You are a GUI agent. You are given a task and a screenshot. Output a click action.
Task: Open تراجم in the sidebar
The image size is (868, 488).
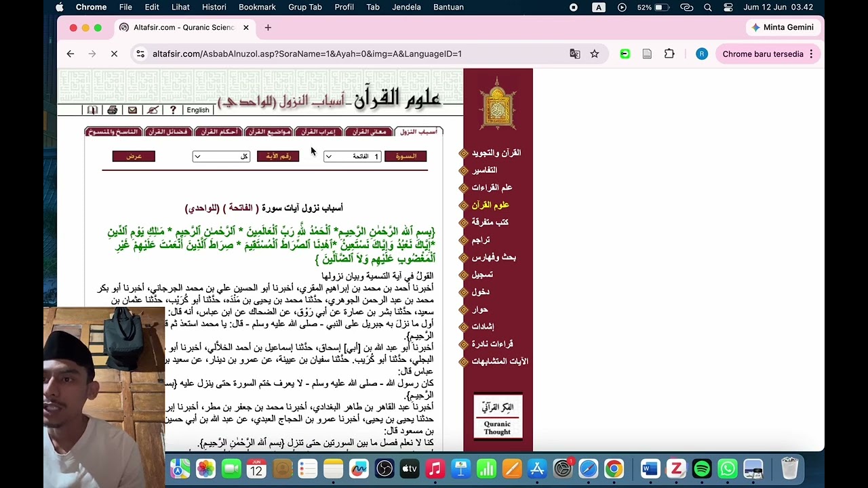coord(480,240)
